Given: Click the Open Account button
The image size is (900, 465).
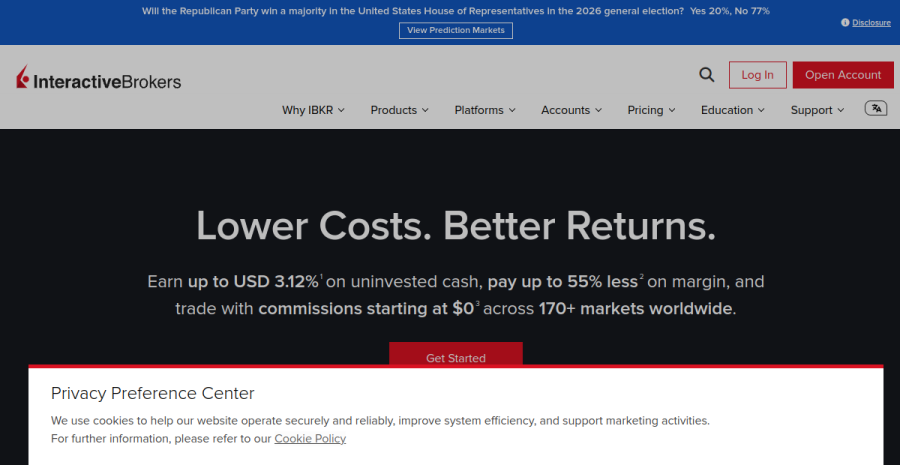Looking at the screenshot, I should 843,75.
